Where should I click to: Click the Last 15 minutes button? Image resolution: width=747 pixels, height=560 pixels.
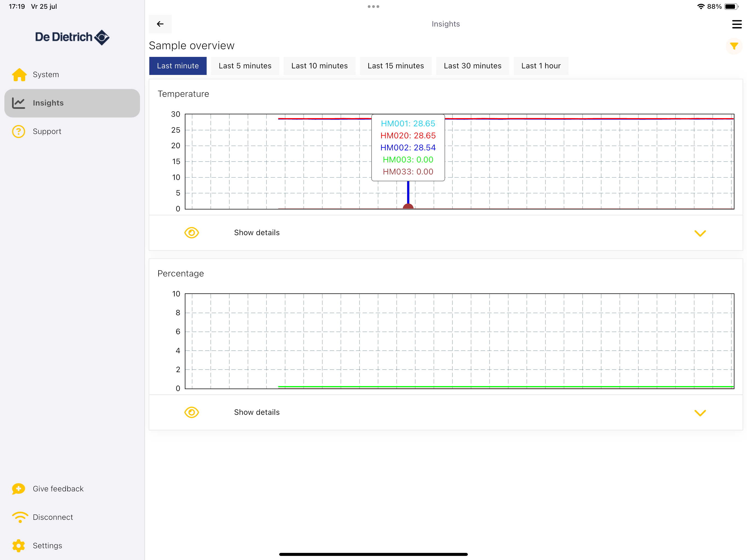(395, 66)
